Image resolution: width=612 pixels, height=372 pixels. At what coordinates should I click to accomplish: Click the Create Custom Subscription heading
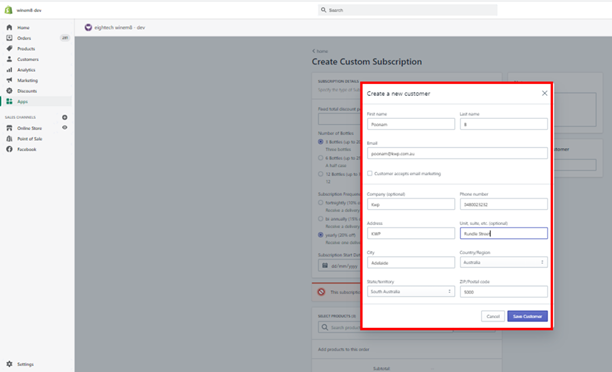click(x=366, y=62)
